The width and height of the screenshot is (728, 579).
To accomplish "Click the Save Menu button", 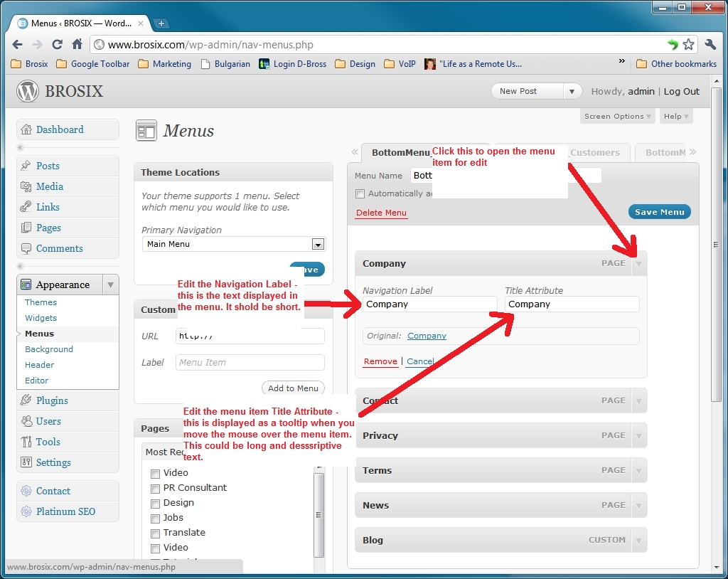I will (659, 212).
